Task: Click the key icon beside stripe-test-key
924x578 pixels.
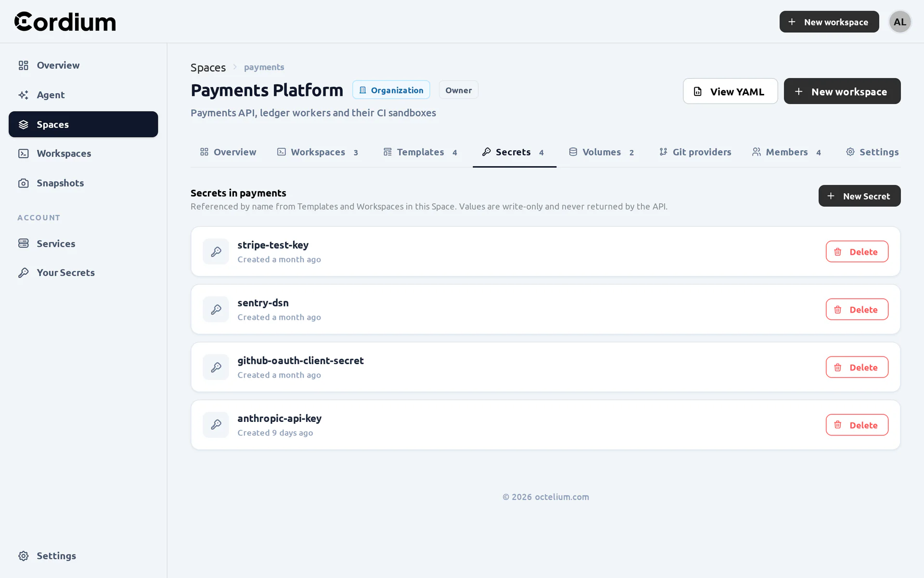Action: [216, 251]
